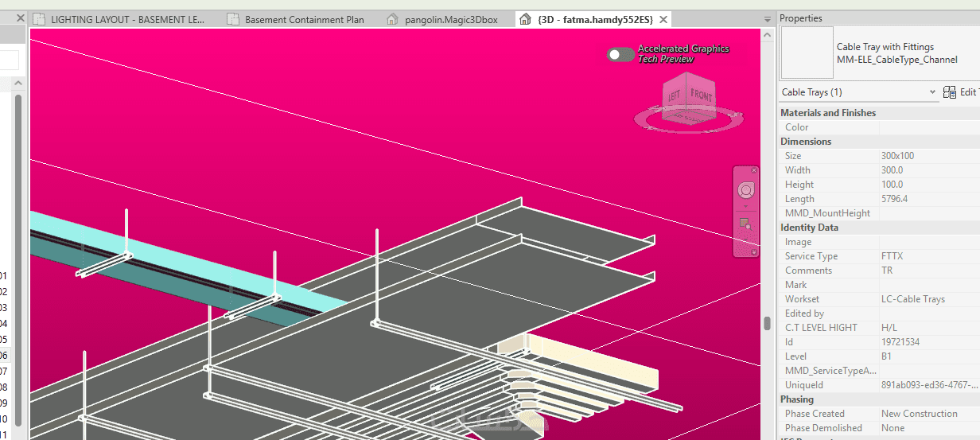Close the leftmost hidden tab using its X

click(21, 18)
